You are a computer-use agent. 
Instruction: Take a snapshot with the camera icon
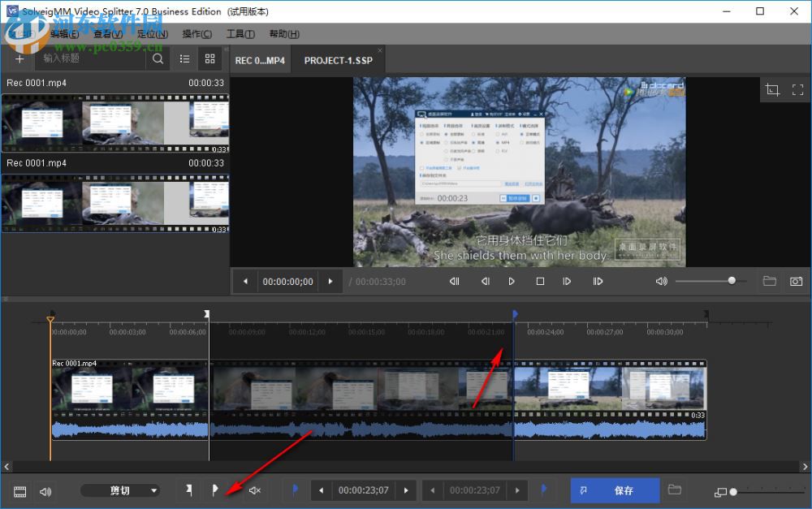click(797, 281)
